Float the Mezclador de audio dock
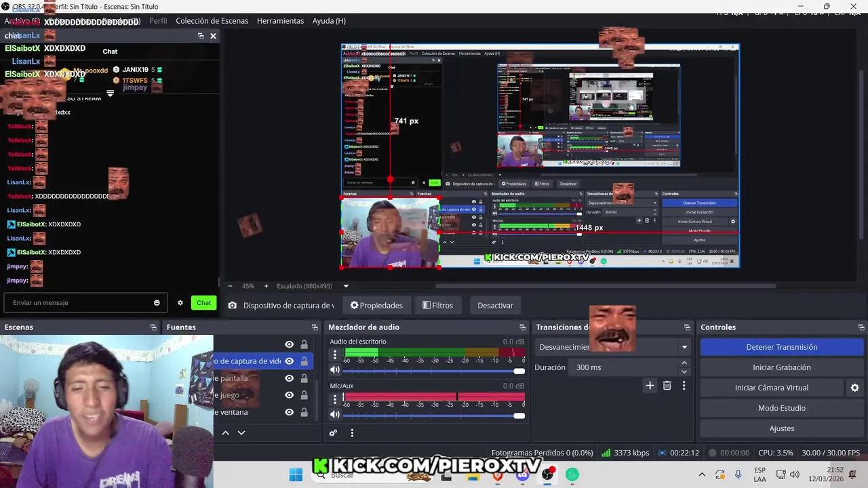The height and width of the screenshot is (488, 868). 522,327
